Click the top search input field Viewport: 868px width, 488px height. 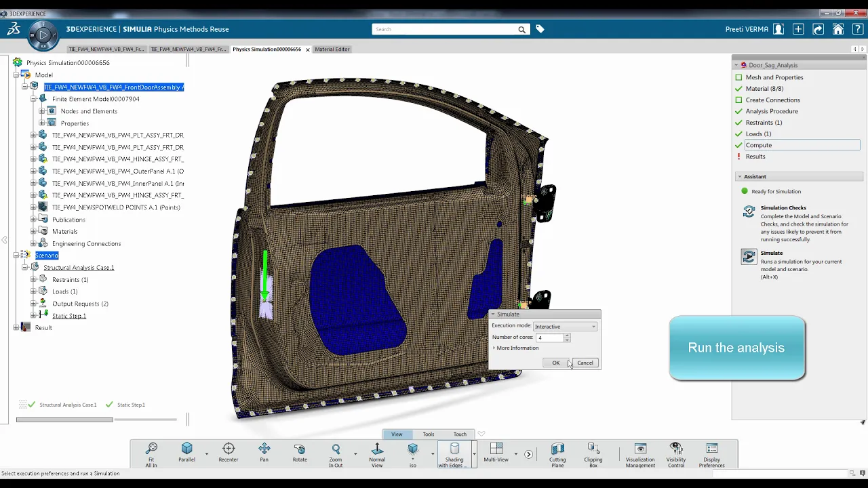(445, 29)
